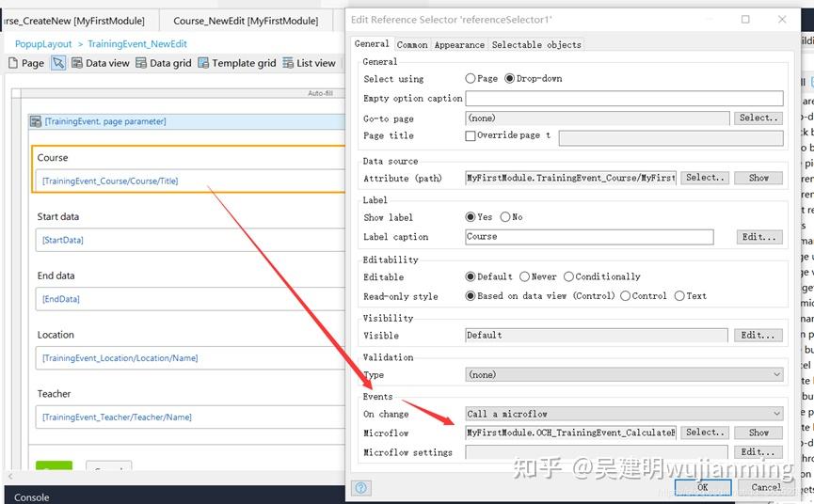814x504 pixels.
Task: Enable the Override page title checkbox
Action: tap(471, 135)
